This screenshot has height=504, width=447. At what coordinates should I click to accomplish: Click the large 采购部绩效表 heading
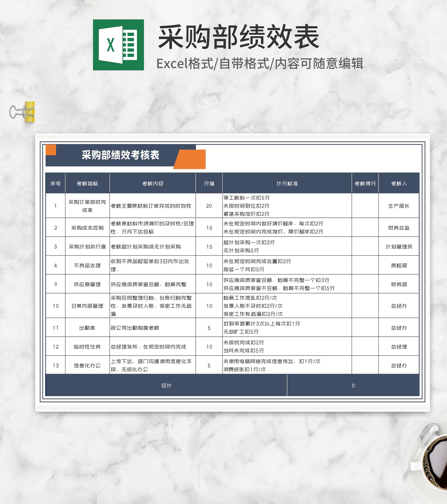pos(238,37)
